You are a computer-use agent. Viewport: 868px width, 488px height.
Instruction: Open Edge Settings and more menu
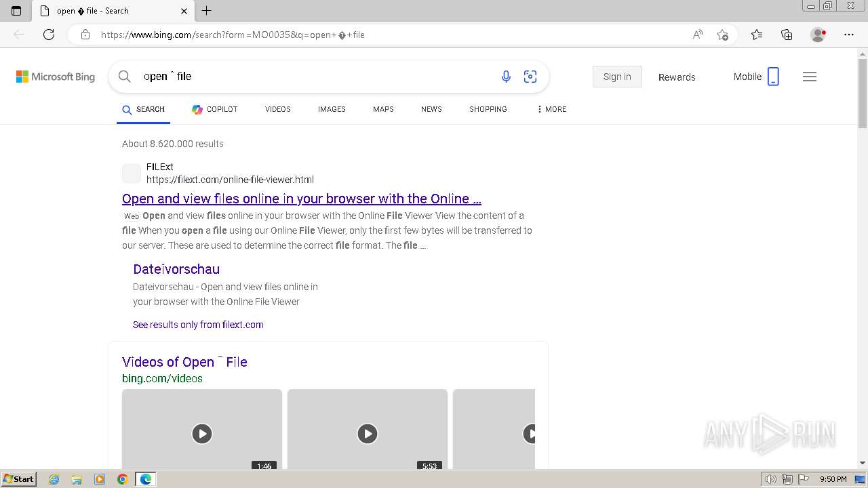pyautogui.click(x=849, y=35)
